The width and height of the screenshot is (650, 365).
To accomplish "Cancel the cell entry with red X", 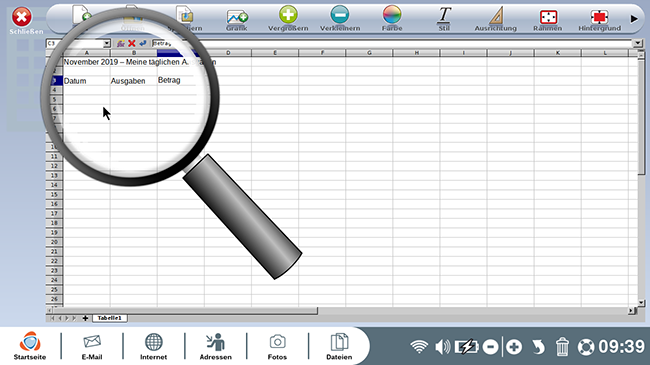I will click(132, 43).
